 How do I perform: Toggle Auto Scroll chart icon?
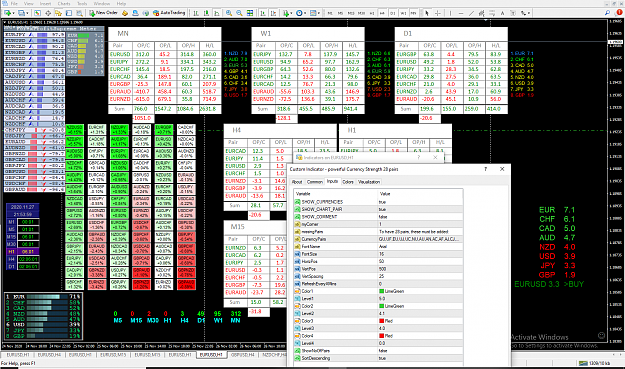(x=263, y=13)
